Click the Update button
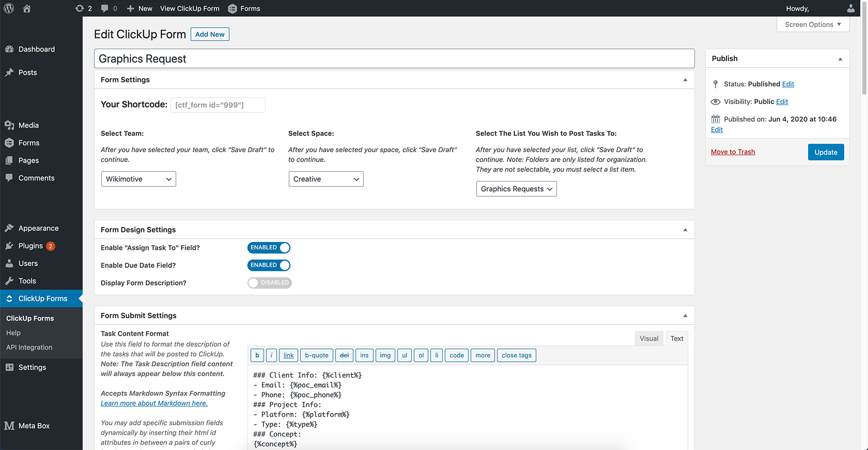This screenshot has width=868, height=450. point(826,152)
